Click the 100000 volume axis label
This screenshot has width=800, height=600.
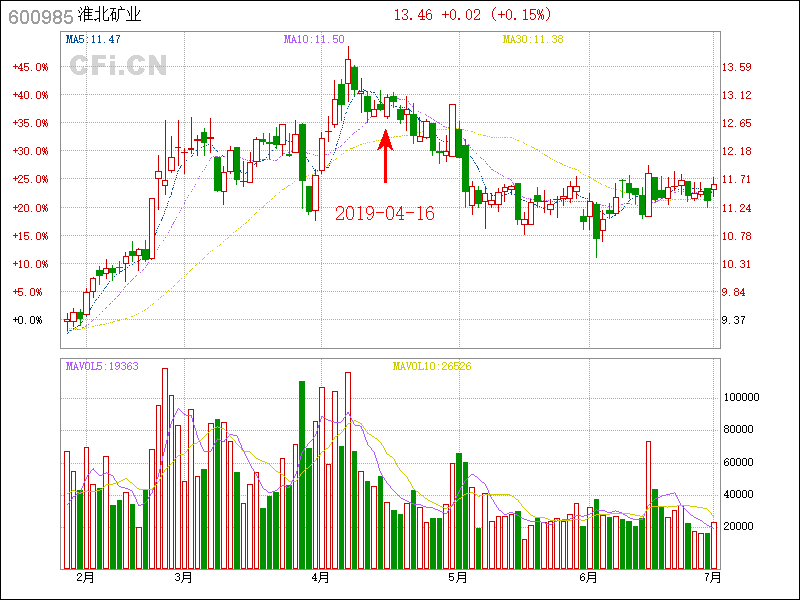743,397
